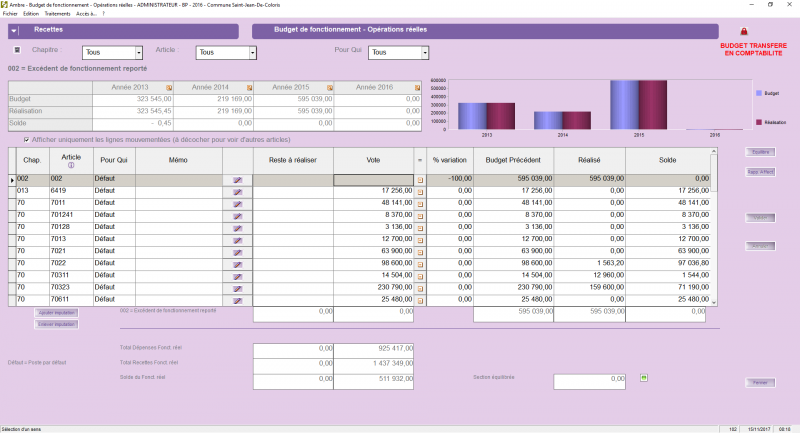Open the '?' help menu

(103, 14)
